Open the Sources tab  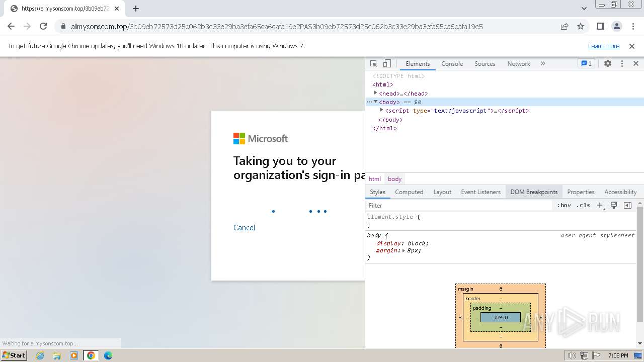(x=485, y=64)
